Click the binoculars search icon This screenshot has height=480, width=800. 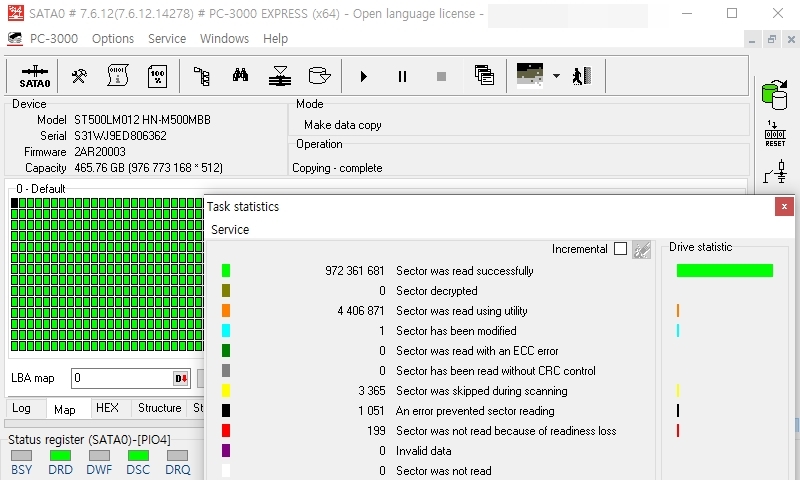coord(240,75)
